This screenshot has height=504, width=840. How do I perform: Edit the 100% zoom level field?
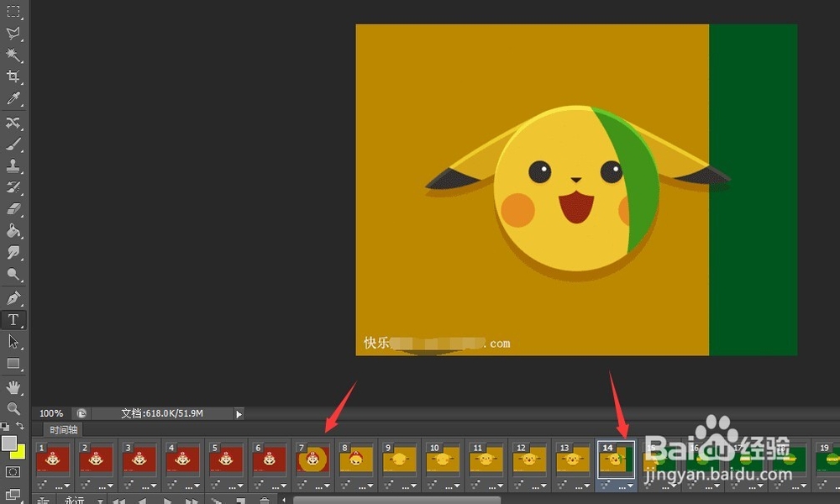click(51, 413)
